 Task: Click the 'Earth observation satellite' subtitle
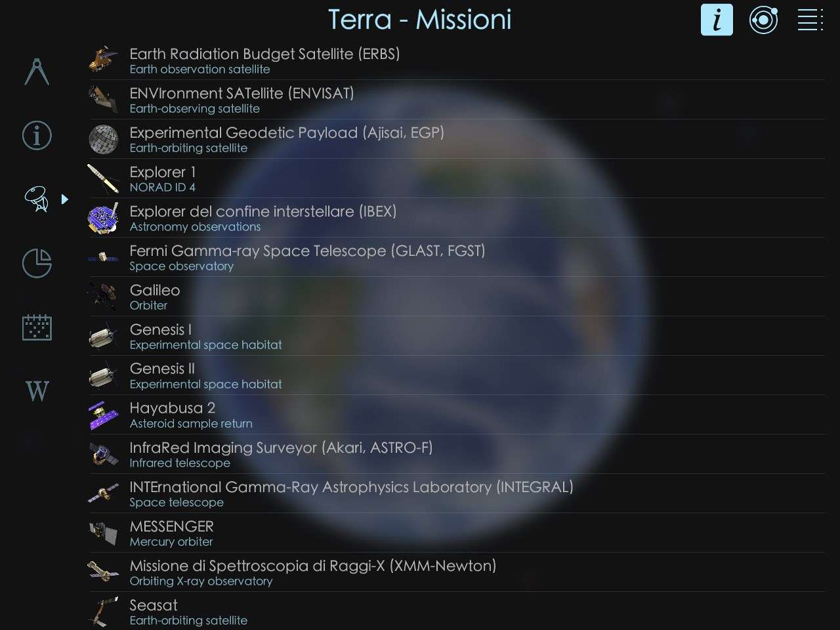point(199,69)
